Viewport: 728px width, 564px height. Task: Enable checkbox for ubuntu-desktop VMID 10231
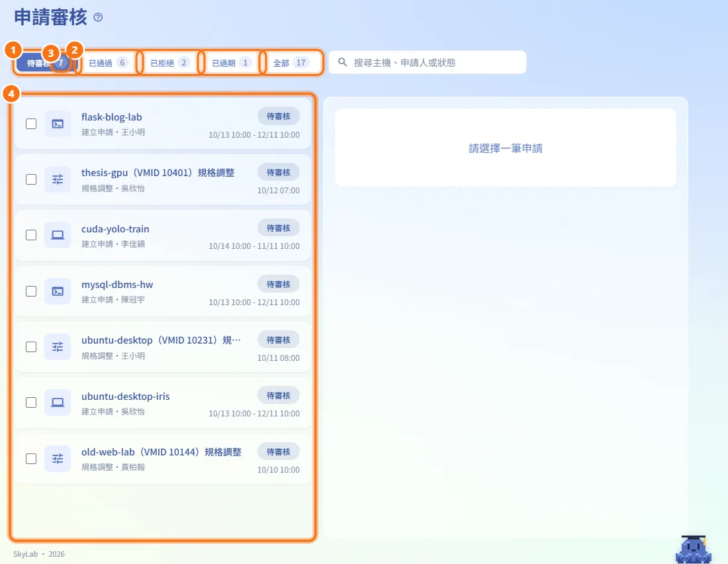(x=31, y=347)
